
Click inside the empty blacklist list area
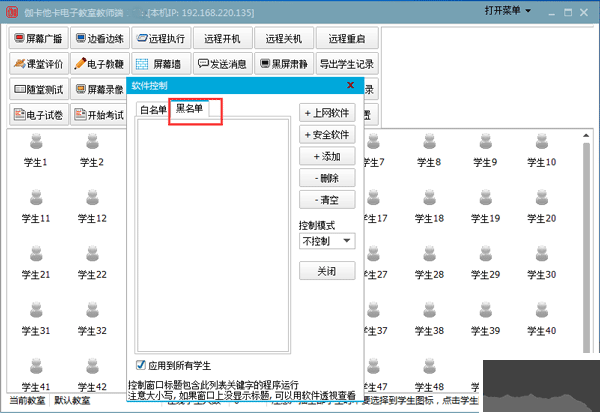coord(213,235)
